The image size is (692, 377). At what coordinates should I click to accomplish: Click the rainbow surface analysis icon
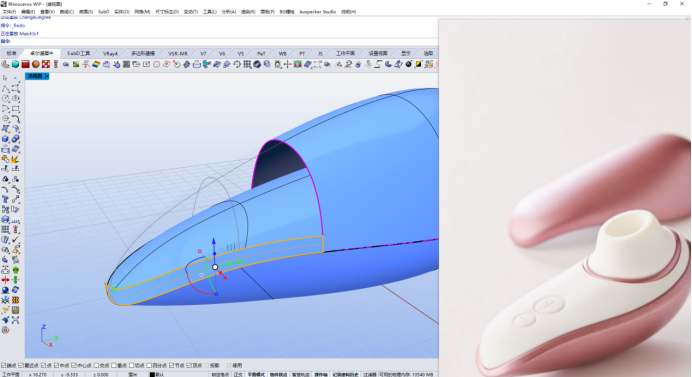[96, 64]
